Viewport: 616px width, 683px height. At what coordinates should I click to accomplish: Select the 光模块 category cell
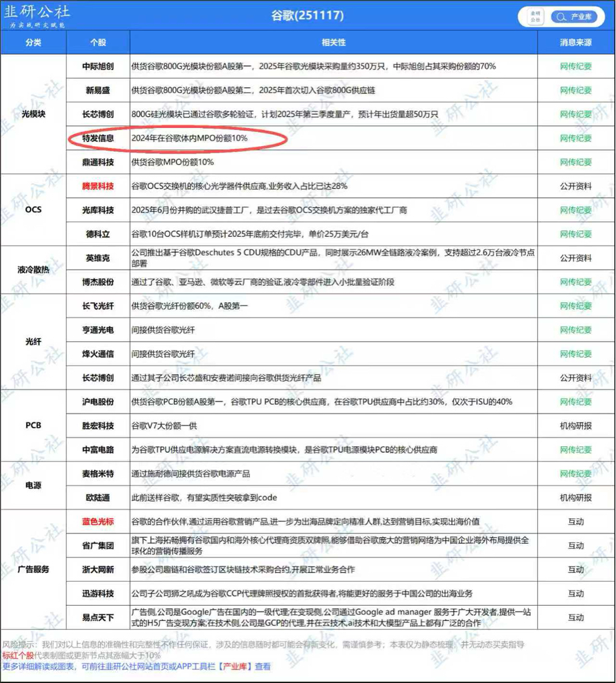coord(33,113)
